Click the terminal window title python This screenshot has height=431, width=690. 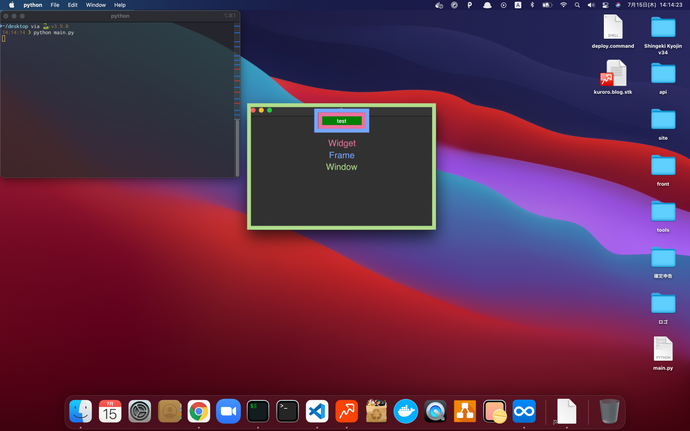[x=120, y=16]
